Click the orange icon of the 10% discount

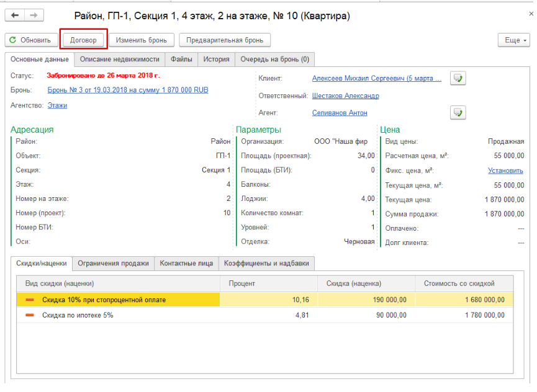pos(30,300)
